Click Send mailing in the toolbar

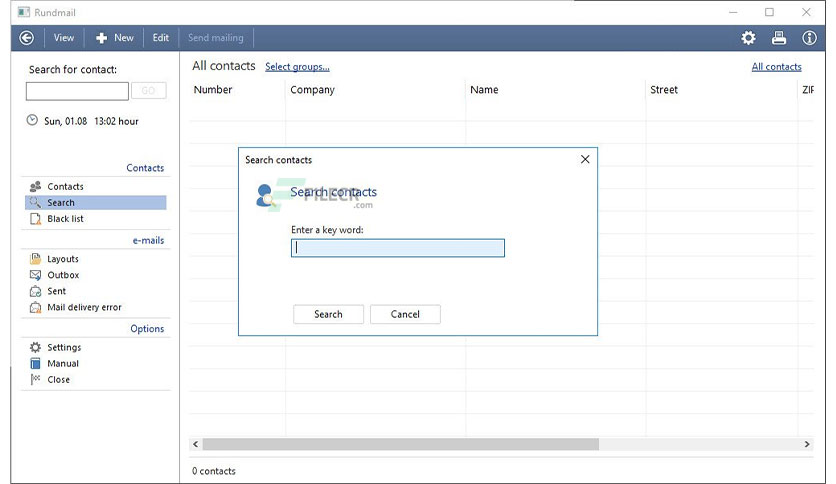(215, 38)
